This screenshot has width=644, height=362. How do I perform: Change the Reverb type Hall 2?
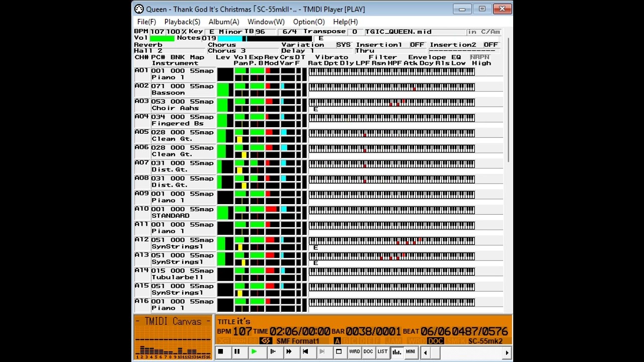pos(170,51)
